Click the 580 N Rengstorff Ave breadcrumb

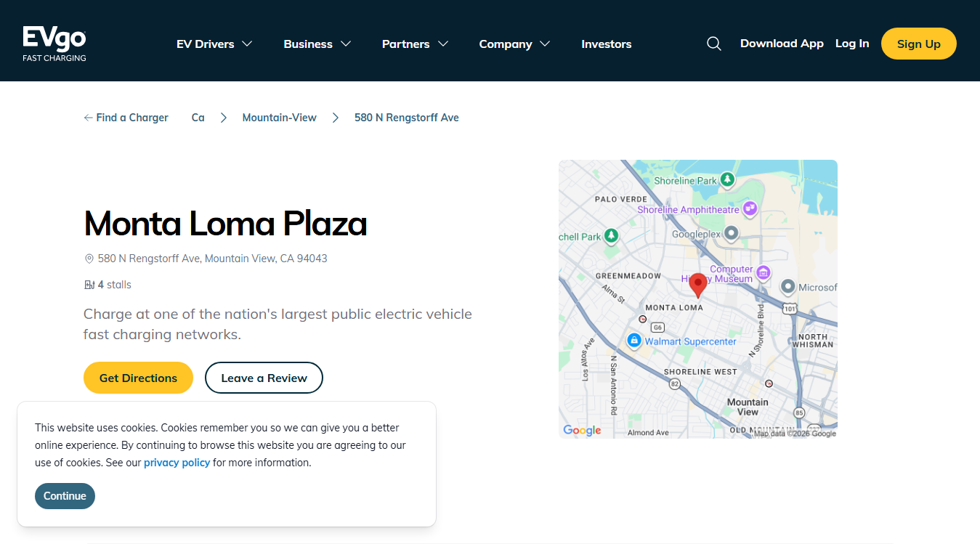[407, 118]
